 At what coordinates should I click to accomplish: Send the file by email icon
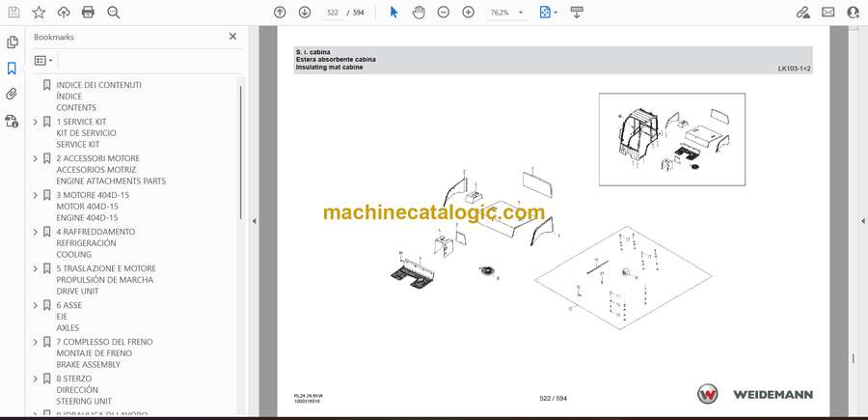point(828,13)
